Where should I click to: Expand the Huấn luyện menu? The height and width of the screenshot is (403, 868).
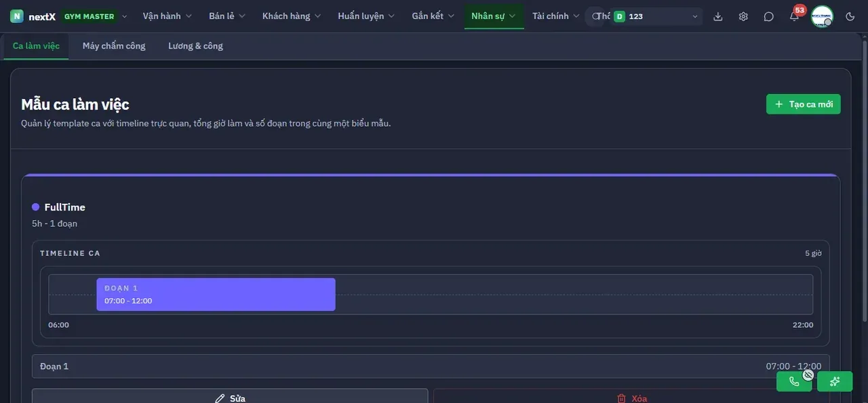[366, 16]
